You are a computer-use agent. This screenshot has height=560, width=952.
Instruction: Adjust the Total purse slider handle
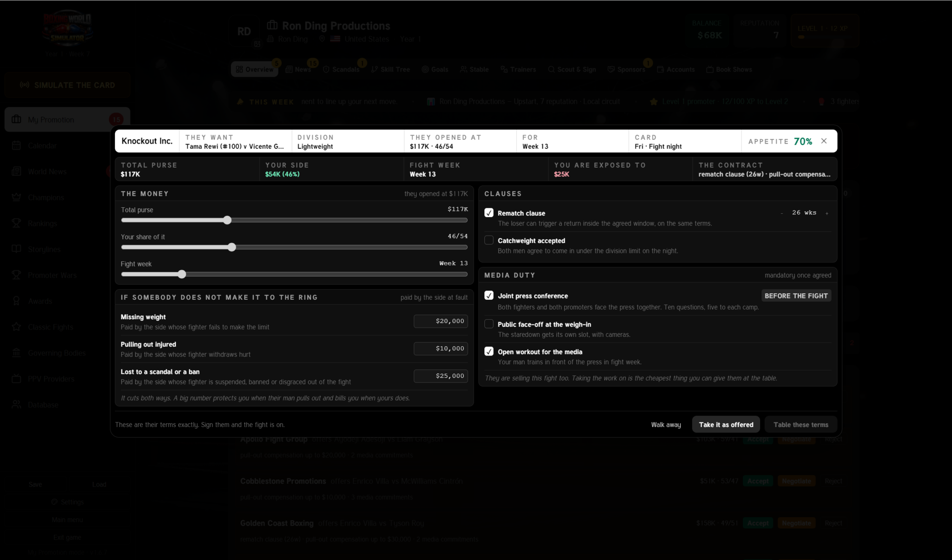point(227,220)
